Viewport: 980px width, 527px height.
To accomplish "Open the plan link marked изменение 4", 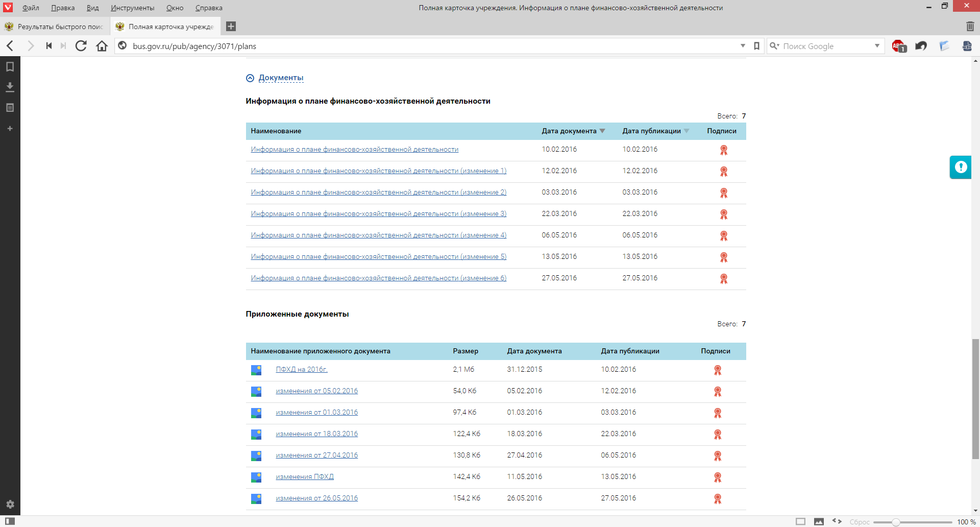I will [x=379, y=235].
